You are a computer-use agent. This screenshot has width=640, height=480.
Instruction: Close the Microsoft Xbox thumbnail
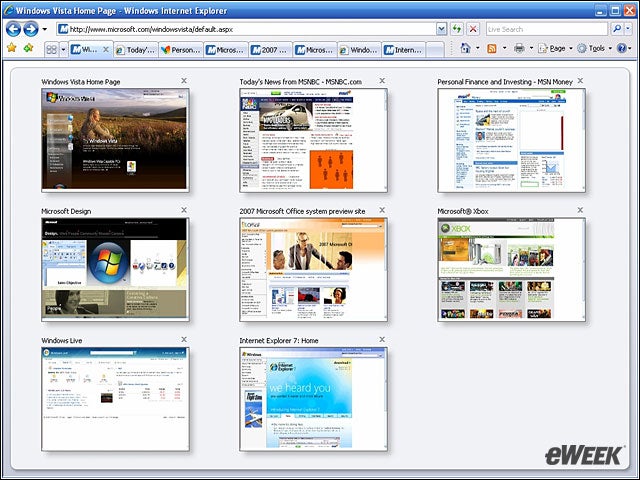[x=580, y=210]
